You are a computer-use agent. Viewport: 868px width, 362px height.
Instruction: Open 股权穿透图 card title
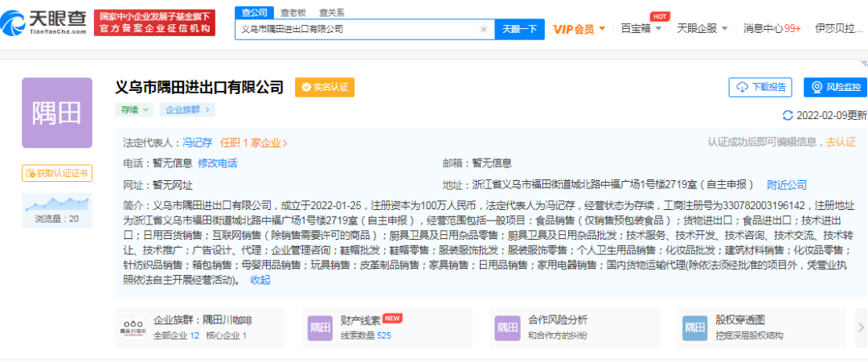click(740, 320)
